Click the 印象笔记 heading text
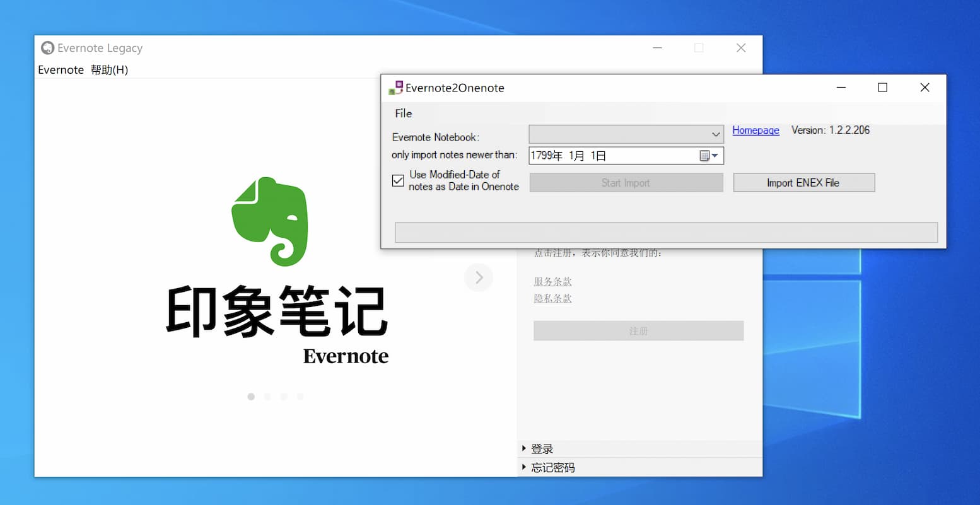This screenshot has height=505, width=980. tap(277, 311)
